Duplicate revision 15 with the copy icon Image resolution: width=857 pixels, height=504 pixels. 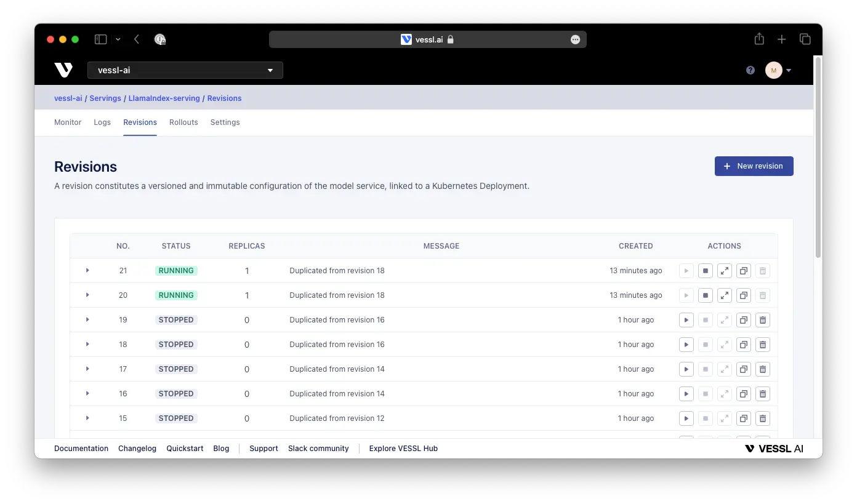click(x=744, y=418)
